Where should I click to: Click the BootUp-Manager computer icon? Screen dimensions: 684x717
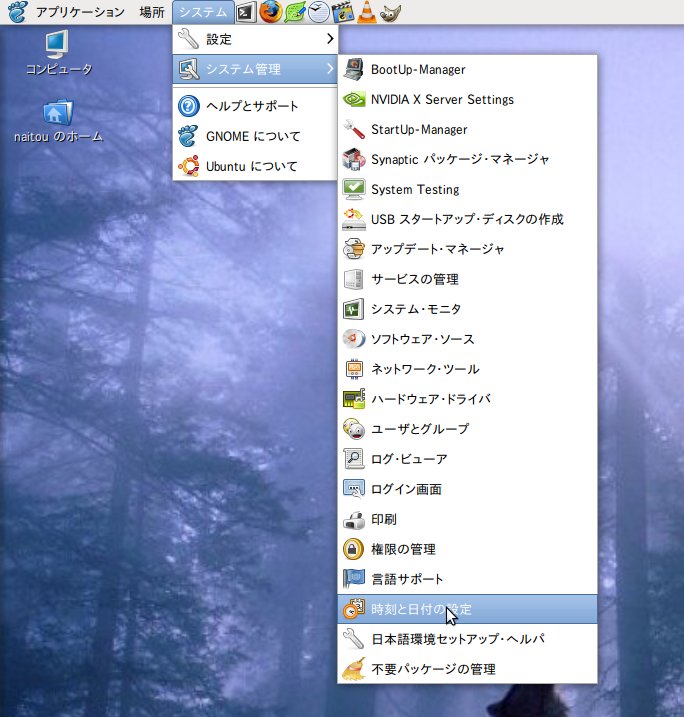coord(354,70)
